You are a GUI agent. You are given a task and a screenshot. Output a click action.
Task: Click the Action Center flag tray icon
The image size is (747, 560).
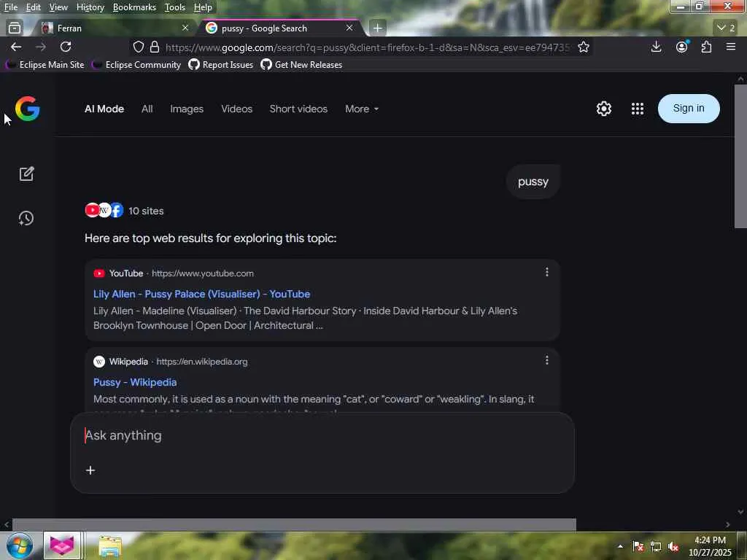coord(638,547)
